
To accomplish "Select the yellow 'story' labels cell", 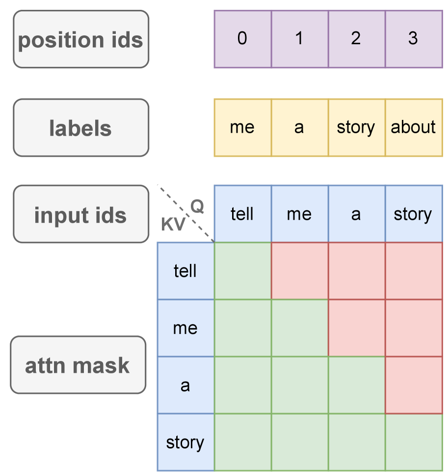I will pyautogui.click(x=356, y=128).
